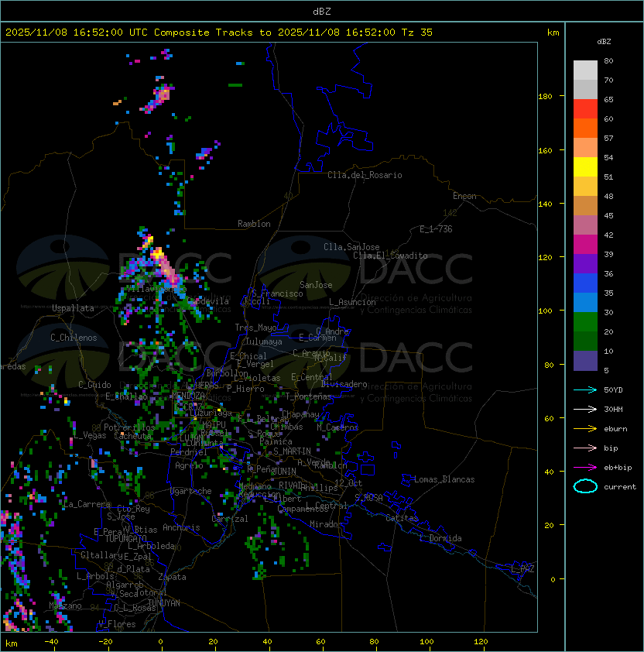Screen dimensions: 644x652
Task: Click the Uspallata map label
Action: pyautogui.click(x=73, y=308)
